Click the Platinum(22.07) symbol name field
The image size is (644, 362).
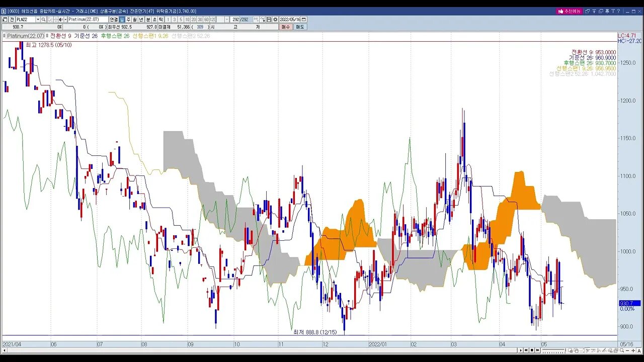point(88,19)
